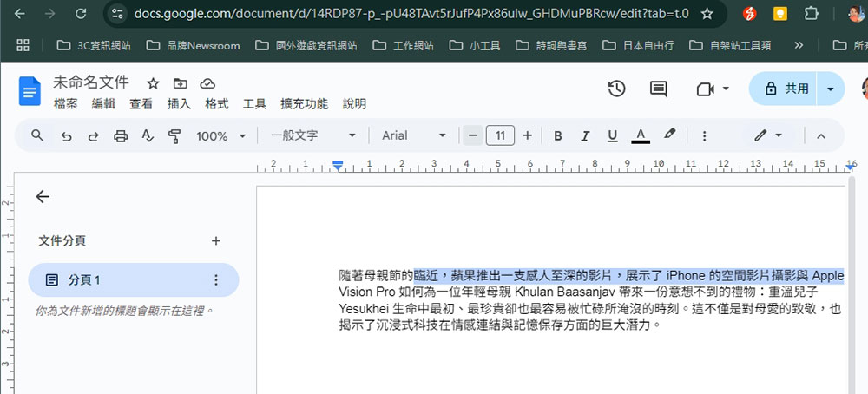Image resolution: width=868 pixels, height=394 pixels.
Task: Open the 小工具 bookmark folder
Action: 475,45
